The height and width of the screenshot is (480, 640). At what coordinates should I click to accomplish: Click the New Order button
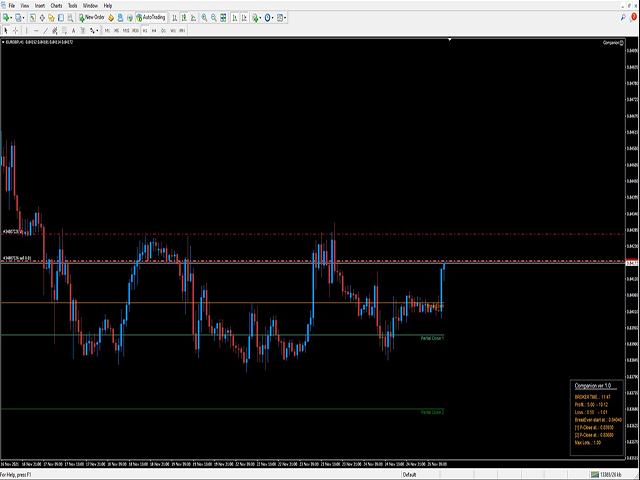(x=91, y=18)
